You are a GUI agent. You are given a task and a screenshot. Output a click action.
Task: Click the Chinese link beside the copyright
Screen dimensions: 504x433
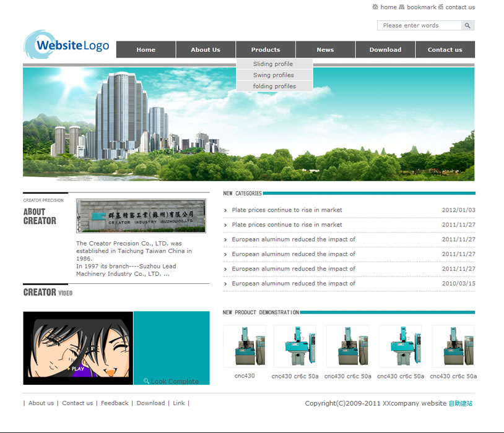[460, 403]
